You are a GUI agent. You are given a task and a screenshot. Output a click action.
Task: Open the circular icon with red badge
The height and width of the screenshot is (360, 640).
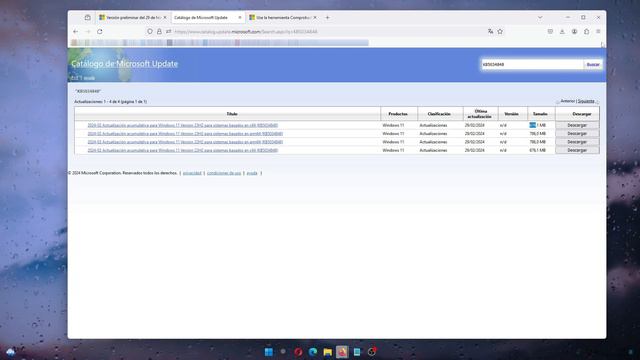[371, 351]
